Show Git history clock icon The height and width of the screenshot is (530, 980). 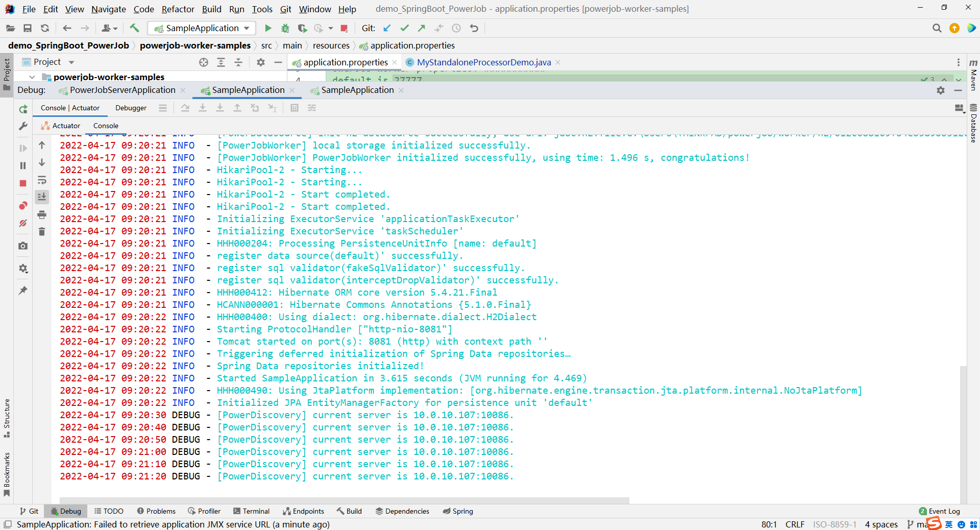click(456, 28)
